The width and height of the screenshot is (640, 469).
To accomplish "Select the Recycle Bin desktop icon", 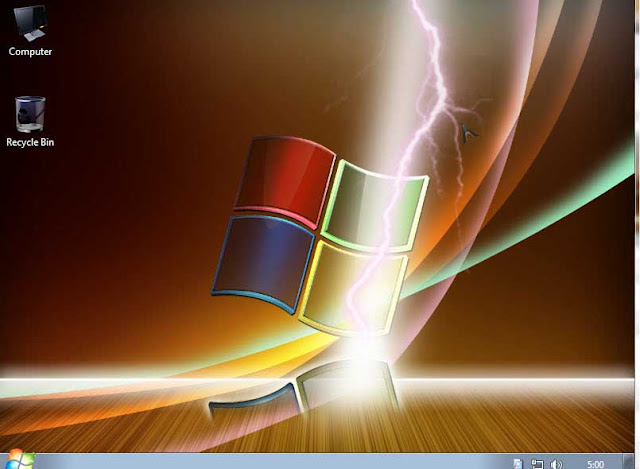I will [x=30, y=122].
